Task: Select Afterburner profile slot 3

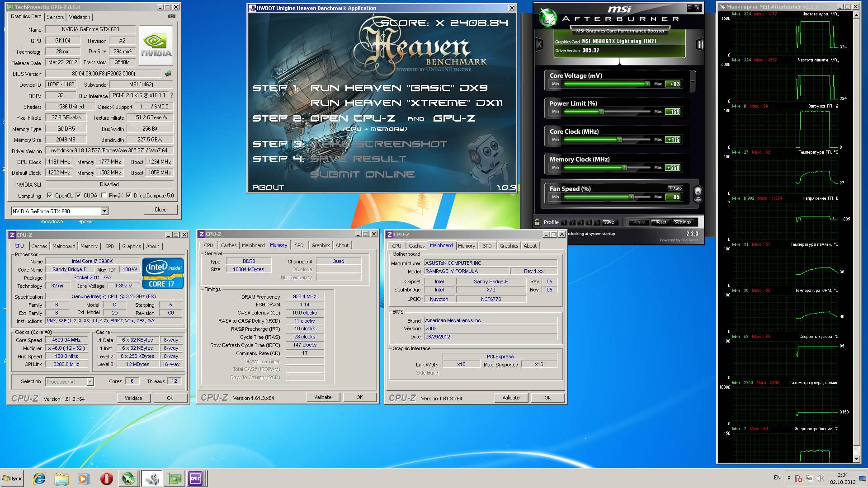Action: pos(580,222)
